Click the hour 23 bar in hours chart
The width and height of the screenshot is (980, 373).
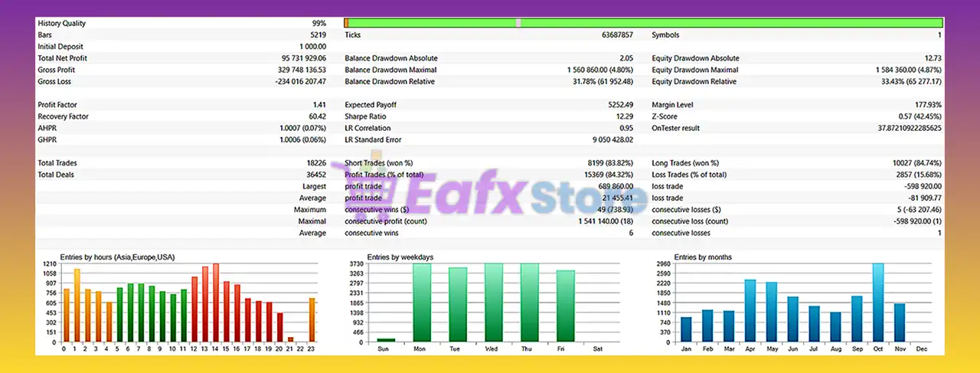pyautogui.click(x=312, y=319)
